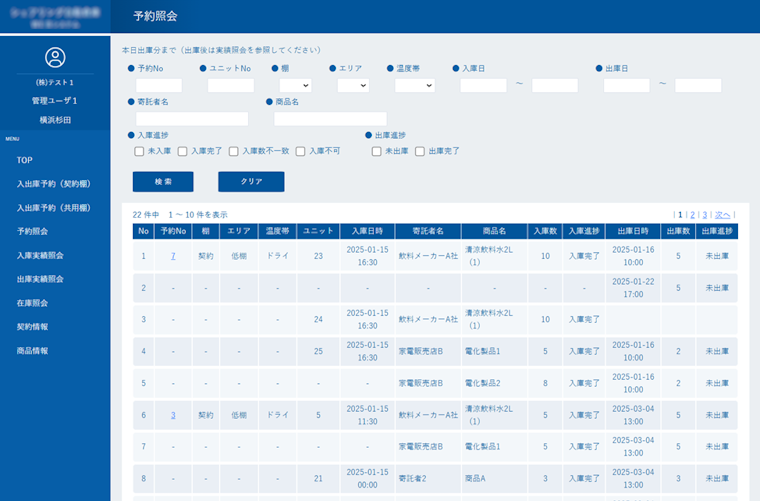
Task: Open TOP in the sidebar menu
Action: pyautogui.click(x=25, y=160)
